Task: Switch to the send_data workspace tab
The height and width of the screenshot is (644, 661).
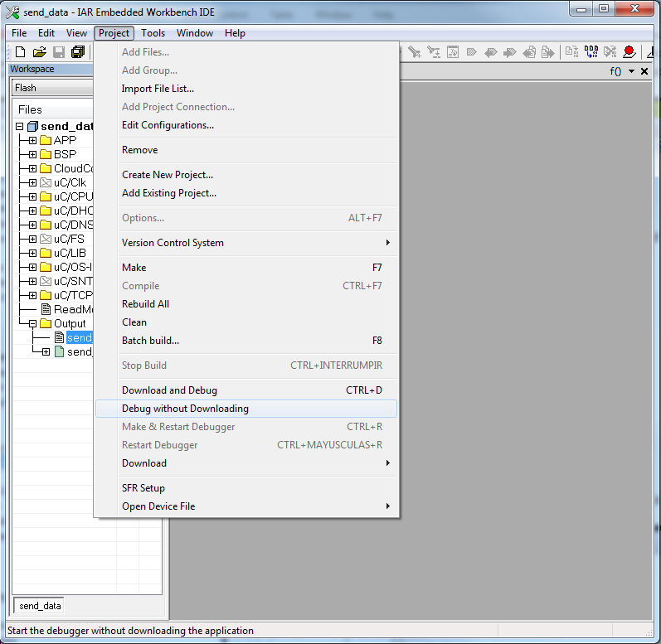Action: (x=40, y=606)
